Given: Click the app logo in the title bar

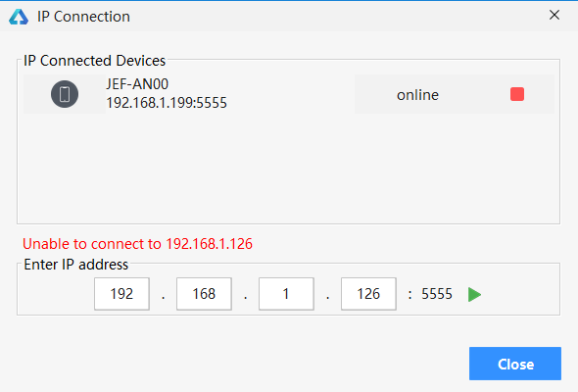Looking at the screenshot, I should click(19, 17).
